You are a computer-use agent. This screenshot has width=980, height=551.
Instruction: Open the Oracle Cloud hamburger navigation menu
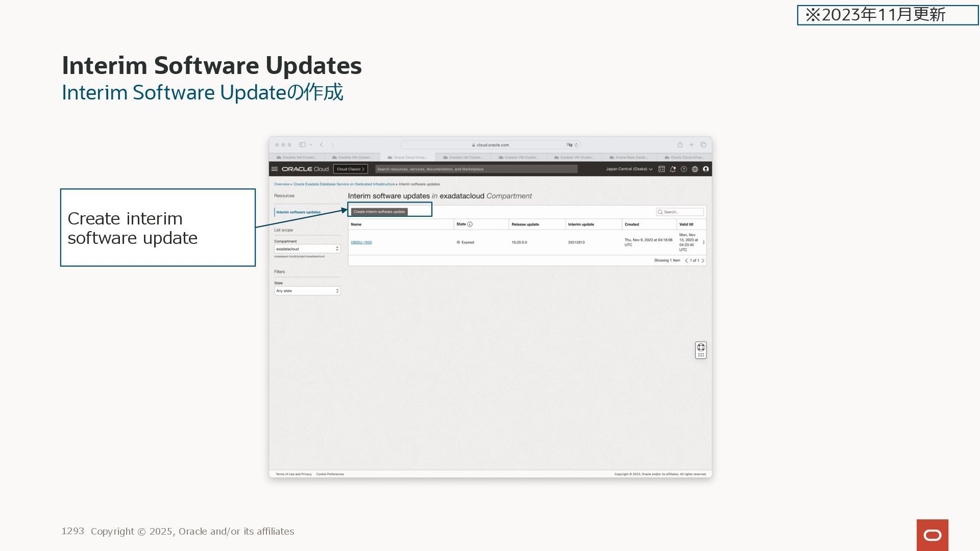[x=275, y=169]
